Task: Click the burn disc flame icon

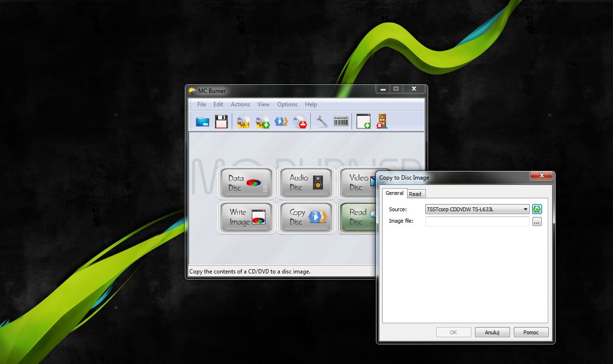Action: pos(244,122)
